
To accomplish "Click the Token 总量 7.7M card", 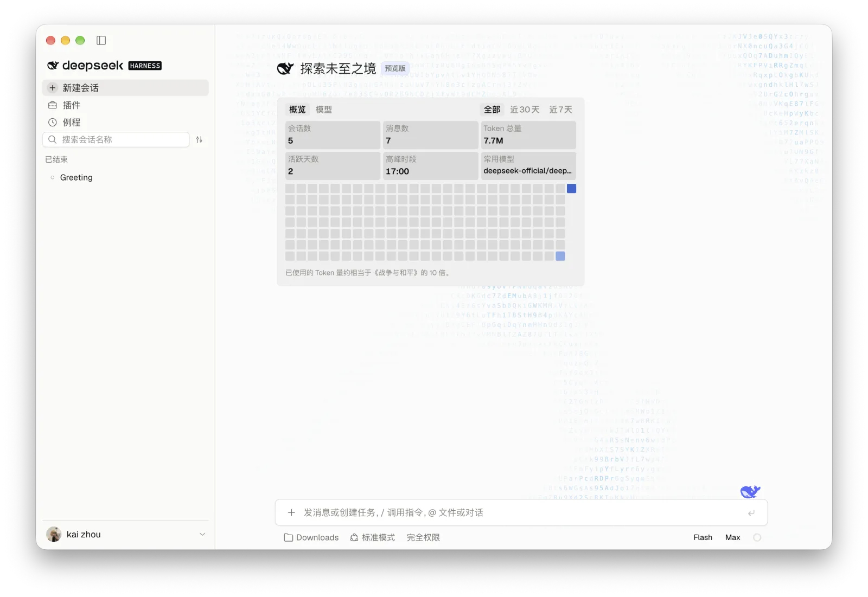I will click(x=528, y=135).
